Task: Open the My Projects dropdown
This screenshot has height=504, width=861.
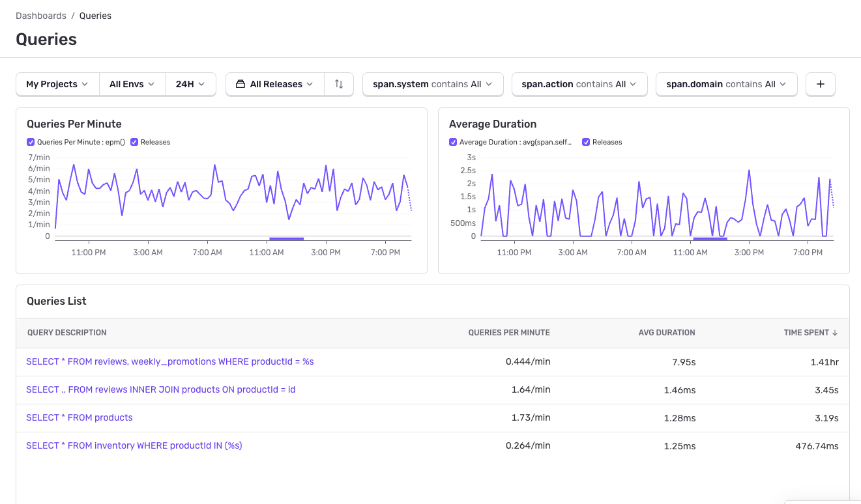Action: 57,84
